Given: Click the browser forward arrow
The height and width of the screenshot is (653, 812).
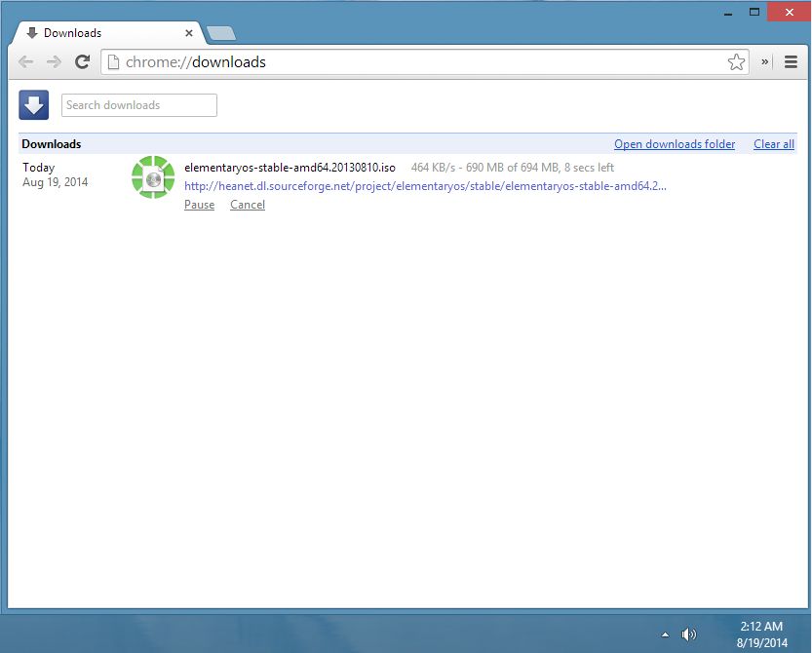Looking at the screenshot, I should pyautogui.click(x=54, y=62).
